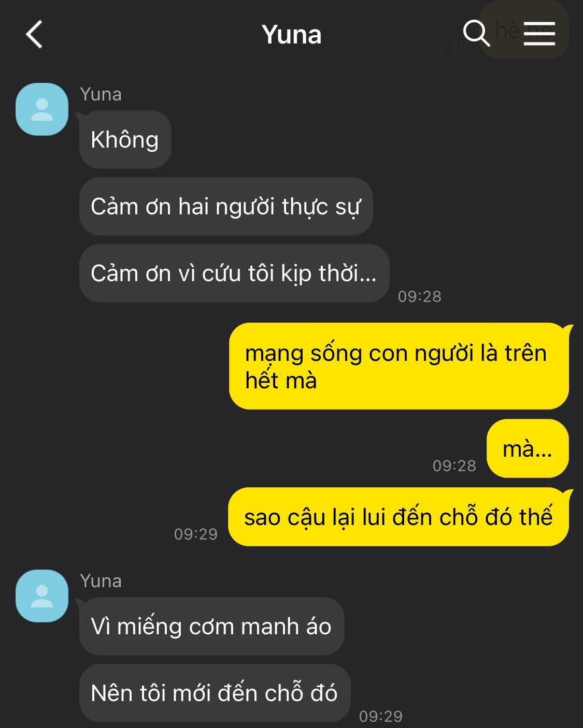583x728 pixels.
Task: Open the hamburger menu in the header
Action: pyautogui.click(x=539, y=34)
